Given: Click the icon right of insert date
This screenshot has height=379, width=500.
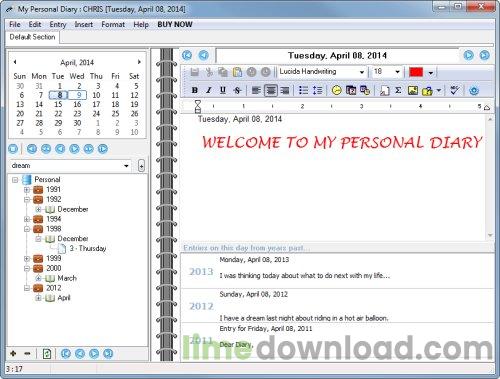Looking at the screenshot, I should coord(365,90).
